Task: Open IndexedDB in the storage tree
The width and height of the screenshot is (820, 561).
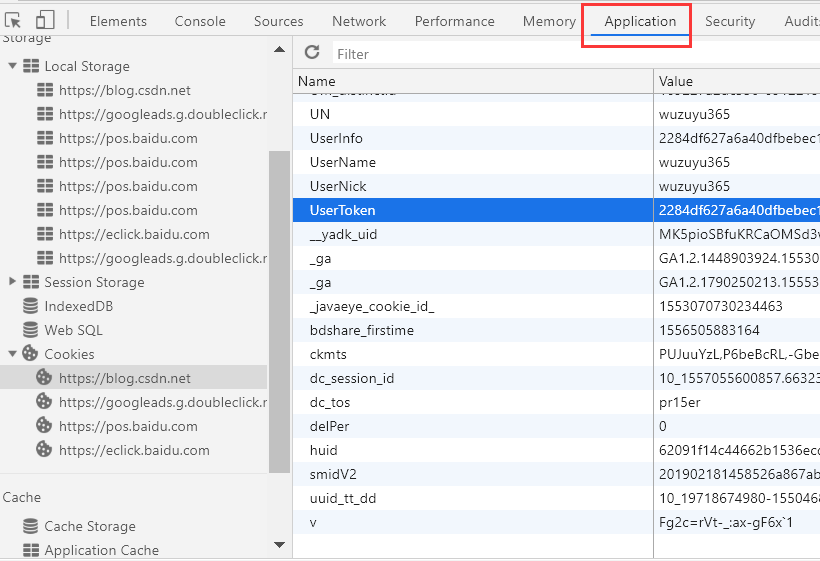Action: (x=78, y=306)
